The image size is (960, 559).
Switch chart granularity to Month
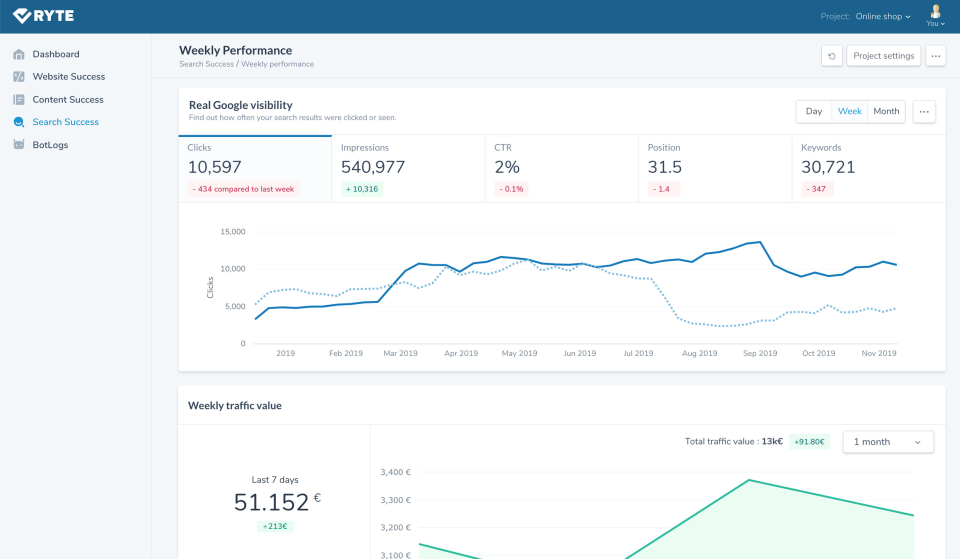coord(886,111)
